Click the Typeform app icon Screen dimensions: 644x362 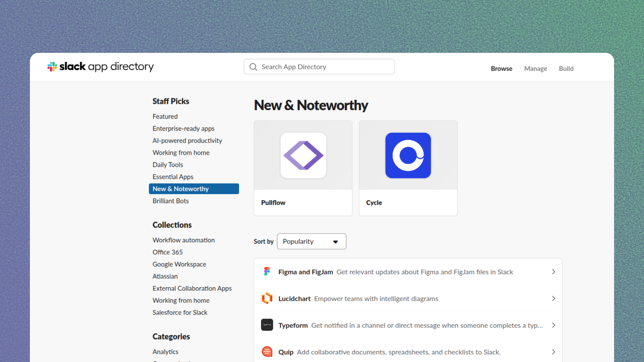(267, 325)
